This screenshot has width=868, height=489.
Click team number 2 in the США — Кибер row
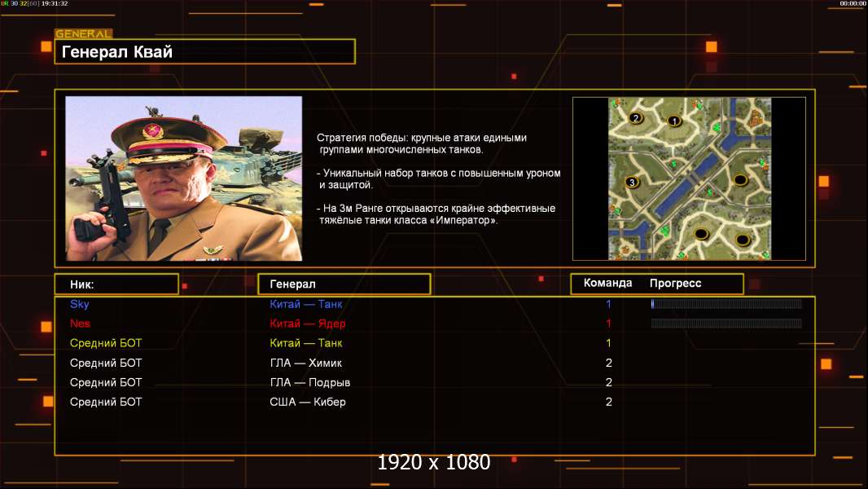(x=609, y=402)
